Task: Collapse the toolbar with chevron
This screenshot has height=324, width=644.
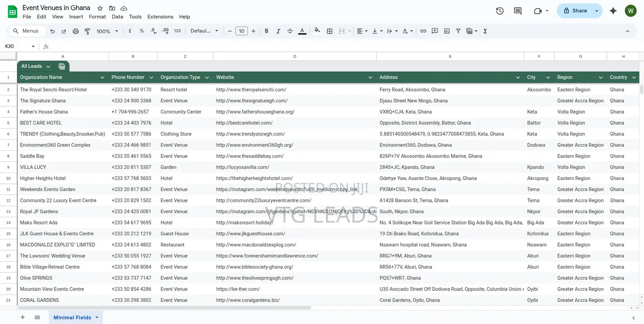Action: [x=627, y=31]
